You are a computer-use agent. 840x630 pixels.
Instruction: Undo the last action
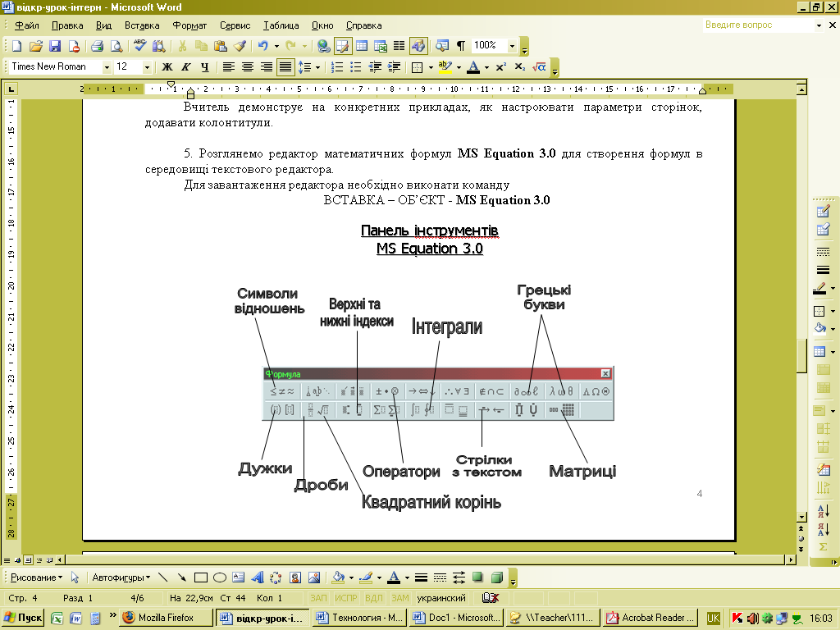(x=262, y=46)
